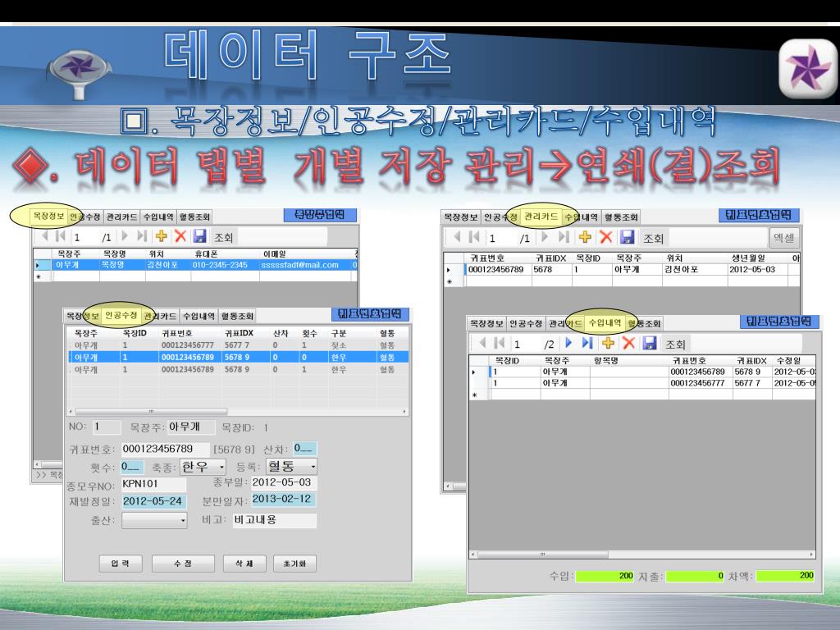Click the 엑셀 export button

tap(783, 237)
